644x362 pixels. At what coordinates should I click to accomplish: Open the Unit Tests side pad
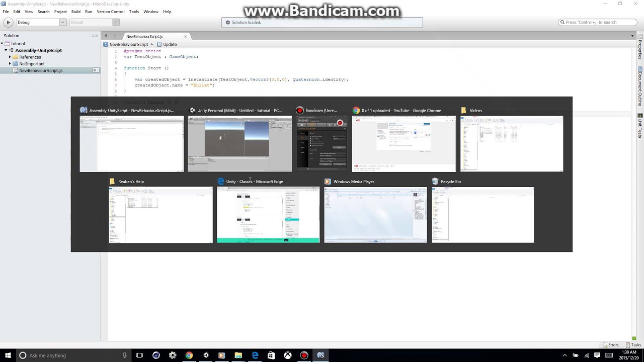[640, 126]
